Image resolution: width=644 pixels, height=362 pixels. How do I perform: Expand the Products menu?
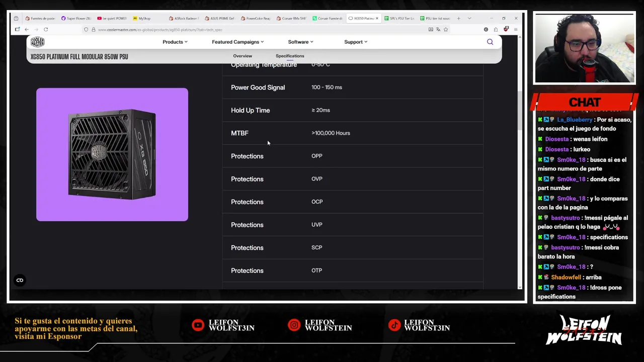[175, 42]
